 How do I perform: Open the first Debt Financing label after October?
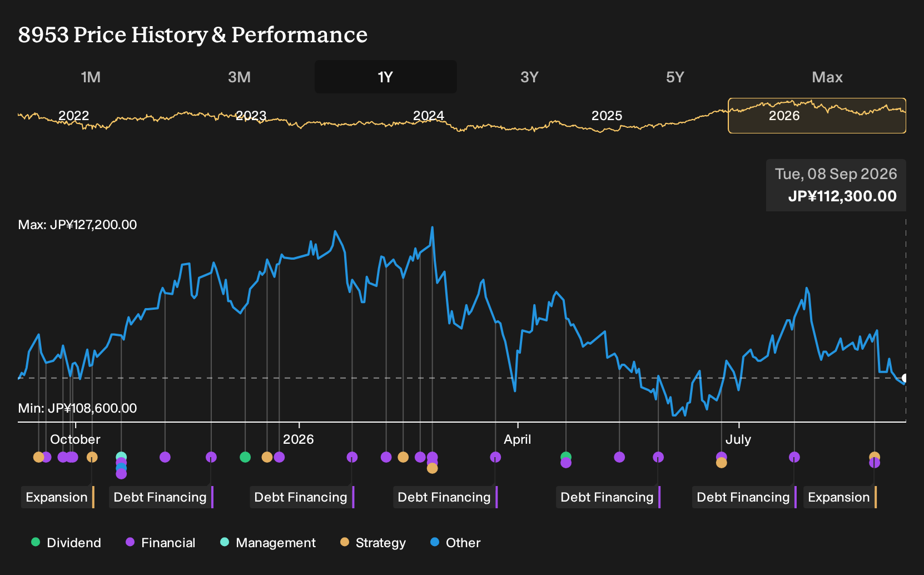coord(161,497)
